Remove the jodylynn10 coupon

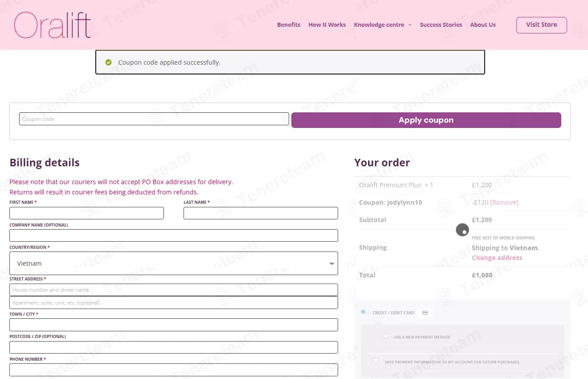[x=504, y=202]
